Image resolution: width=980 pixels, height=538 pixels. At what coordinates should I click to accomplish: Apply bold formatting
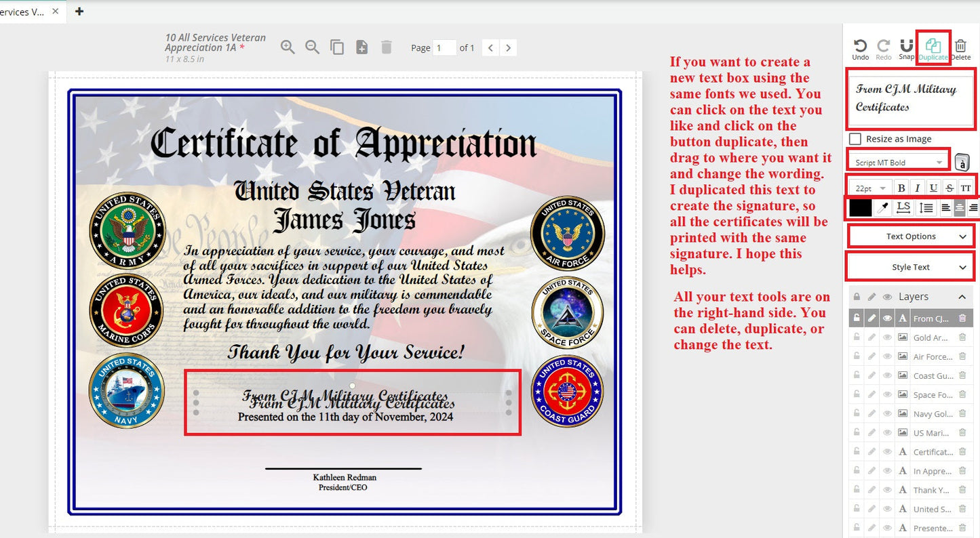(x=901, y=188)
